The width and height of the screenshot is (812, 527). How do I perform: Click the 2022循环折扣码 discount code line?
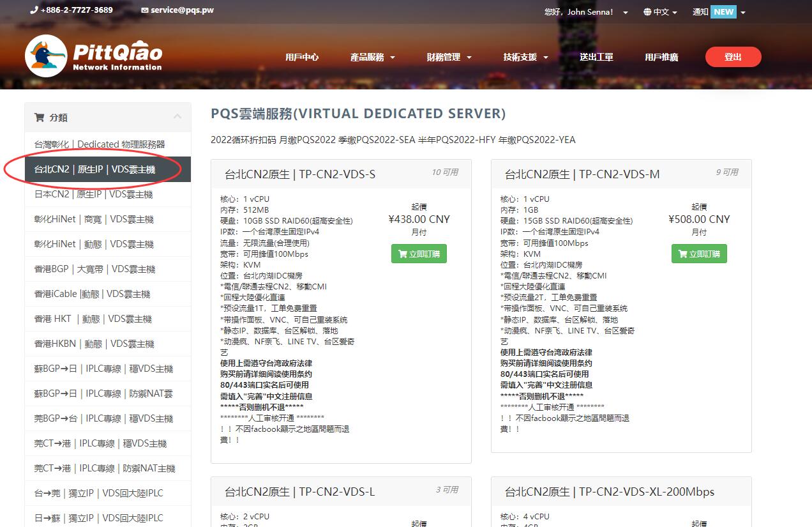click(393, 140)
